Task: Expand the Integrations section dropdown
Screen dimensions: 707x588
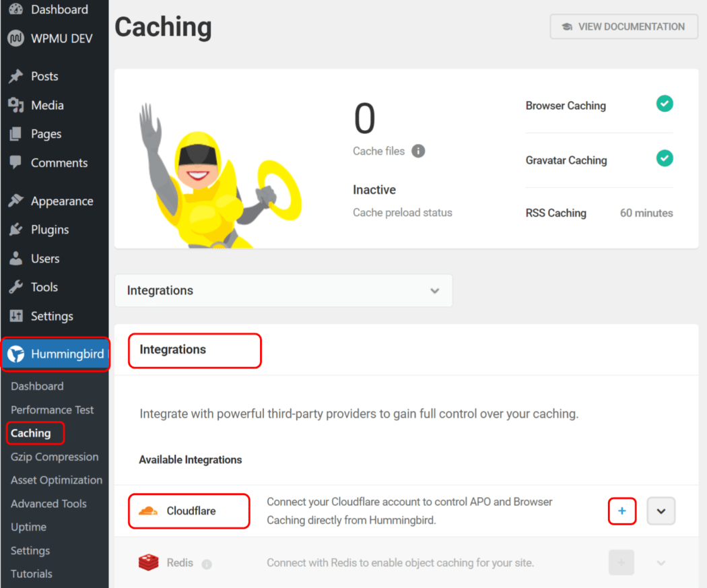Action: (436, 290)
